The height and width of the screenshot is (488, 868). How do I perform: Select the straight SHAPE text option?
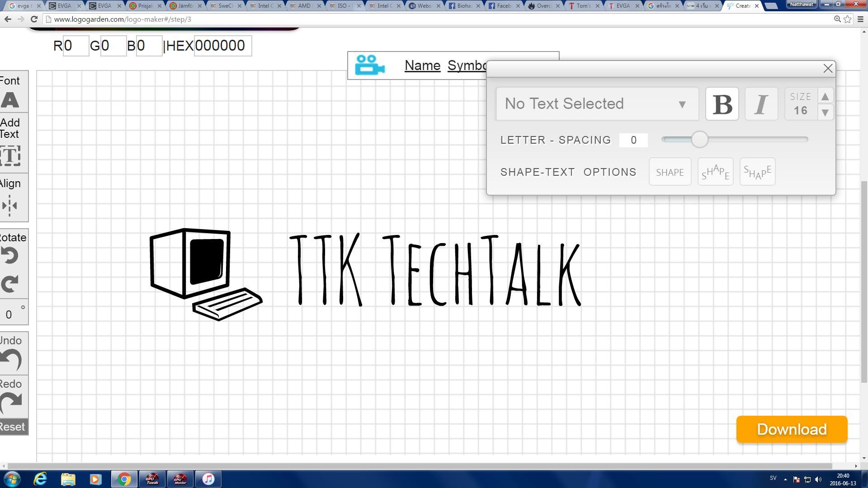point(670,172)
